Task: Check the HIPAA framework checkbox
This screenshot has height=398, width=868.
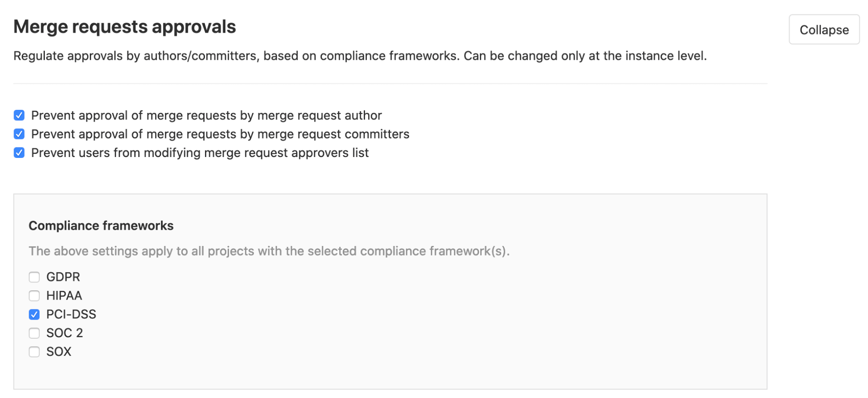Action: (x=34, y=295)
